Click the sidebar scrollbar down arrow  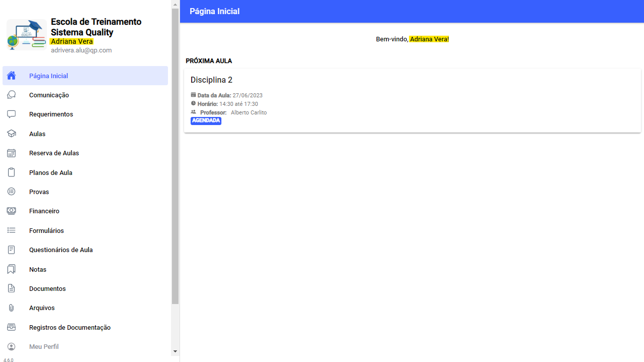click(175, 351)
